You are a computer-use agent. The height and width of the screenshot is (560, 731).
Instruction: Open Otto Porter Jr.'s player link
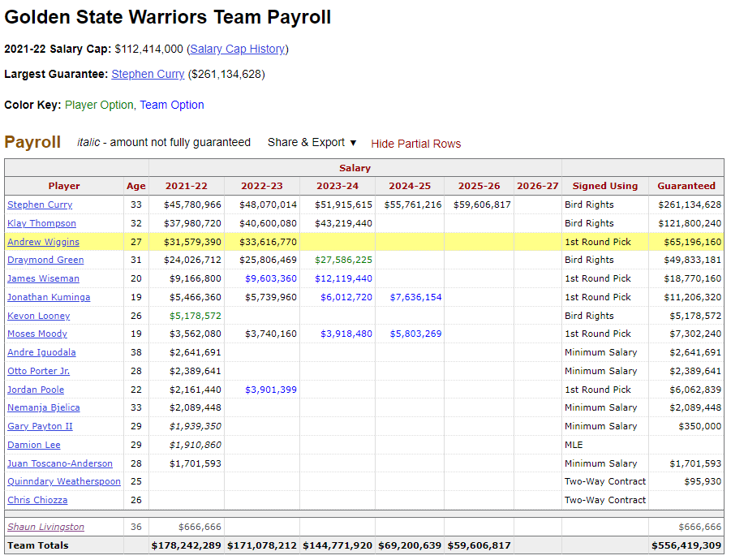coord(39,371)
